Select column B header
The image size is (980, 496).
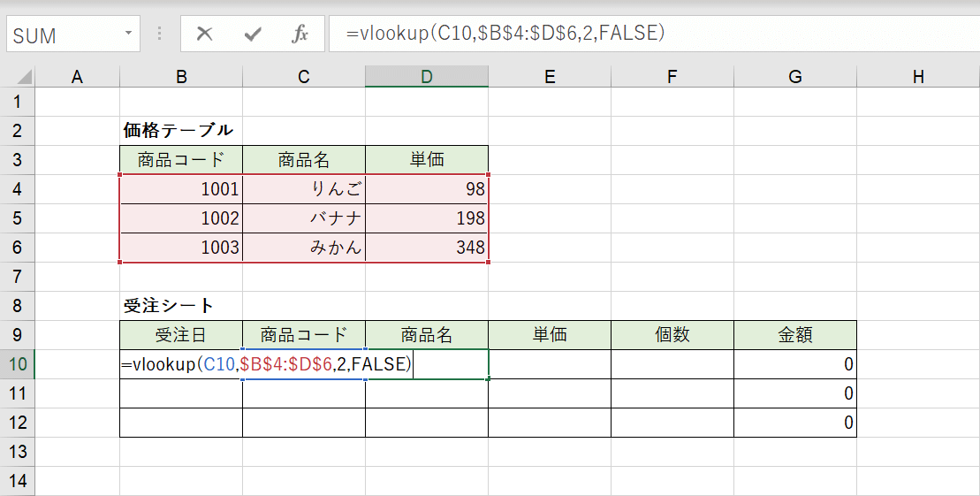pyautogui.click(x=180, y=77)
